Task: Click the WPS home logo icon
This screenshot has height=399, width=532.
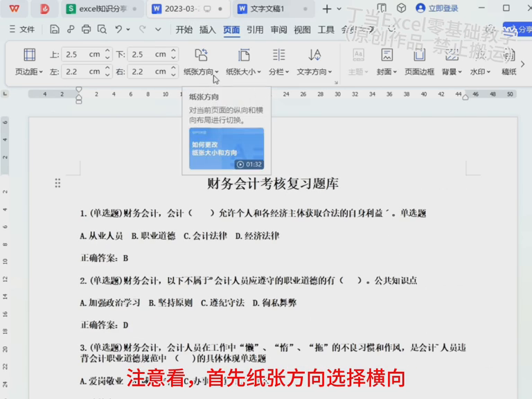Action: (x=15, y=8)
